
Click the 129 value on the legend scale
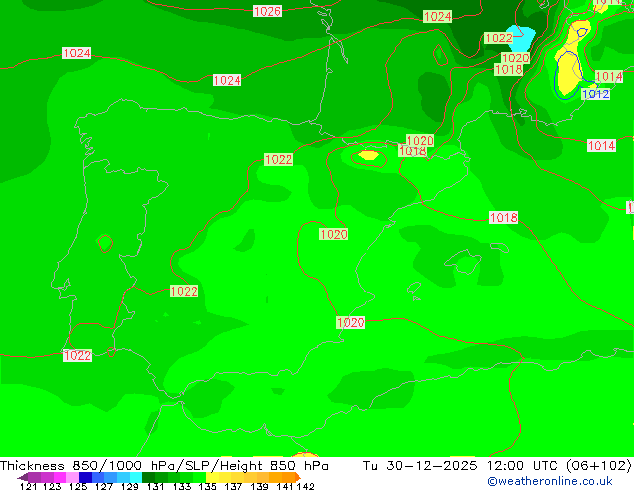click(129, 486)
